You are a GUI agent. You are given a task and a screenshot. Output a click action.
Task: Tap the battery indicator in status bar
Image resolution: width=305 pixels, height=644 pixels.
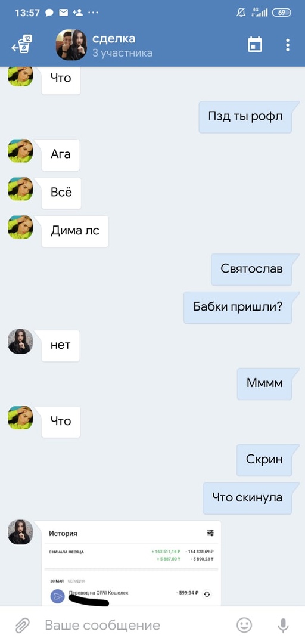[x=282, y=13]
